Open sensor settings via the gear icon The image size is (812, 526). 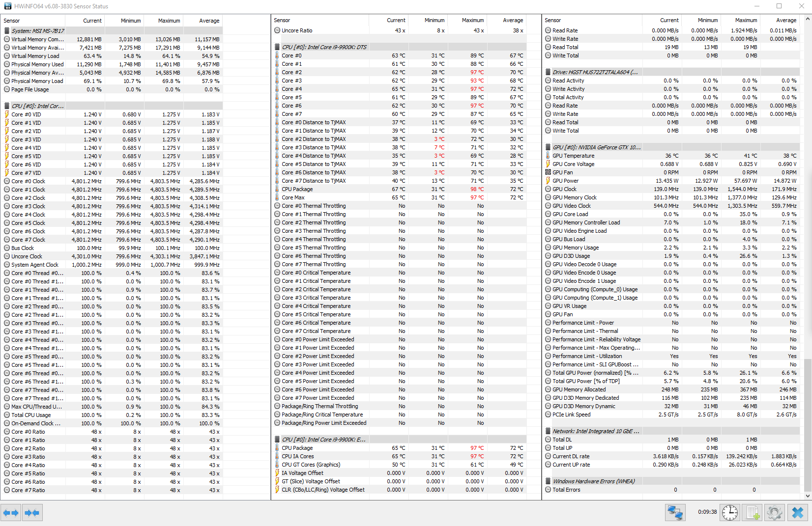click(x=775, y=513)
